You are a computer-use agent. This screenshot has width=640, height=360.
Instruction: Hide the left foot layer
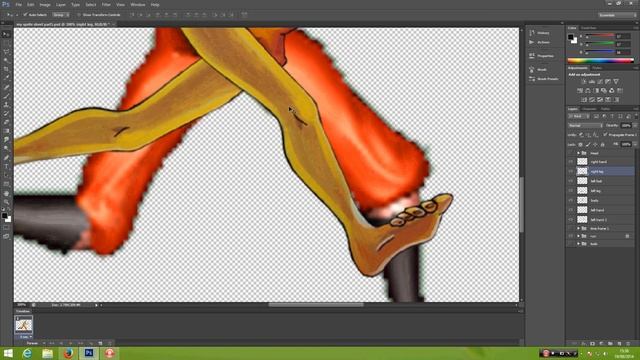pyautogui.click(x=571, y=181)
